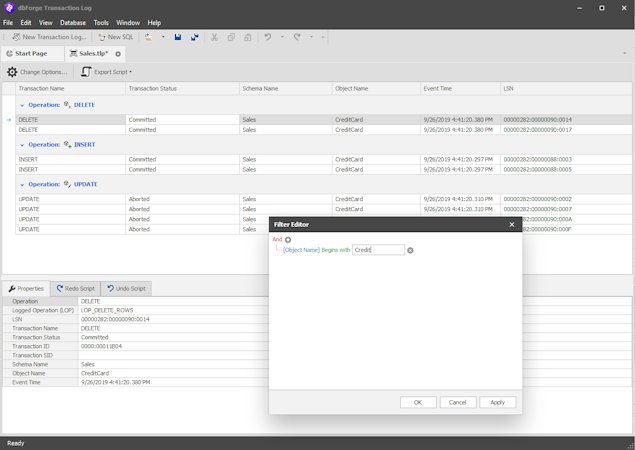Click the dbForge application logo icon

point(9,8)
